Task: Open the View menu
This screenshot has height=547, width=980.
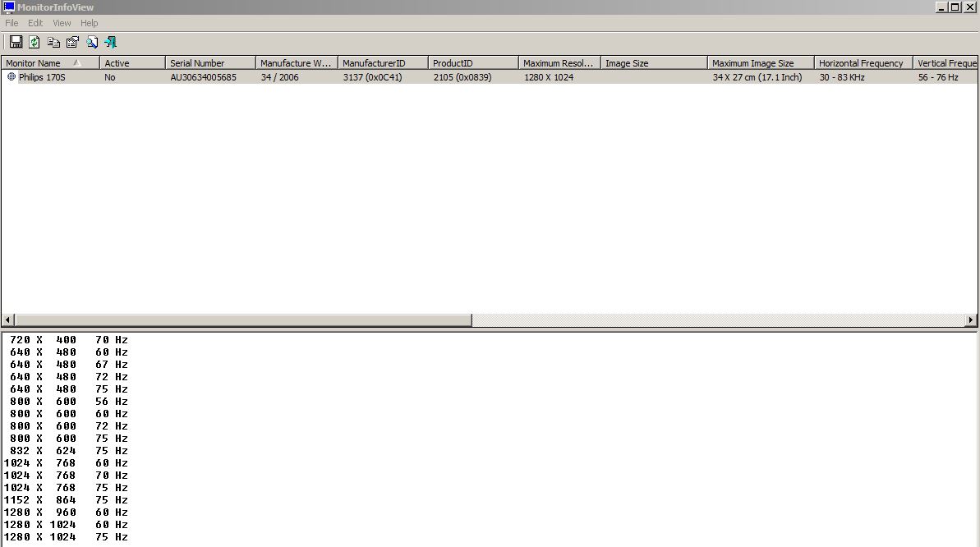Action: (x=62, y=23)
